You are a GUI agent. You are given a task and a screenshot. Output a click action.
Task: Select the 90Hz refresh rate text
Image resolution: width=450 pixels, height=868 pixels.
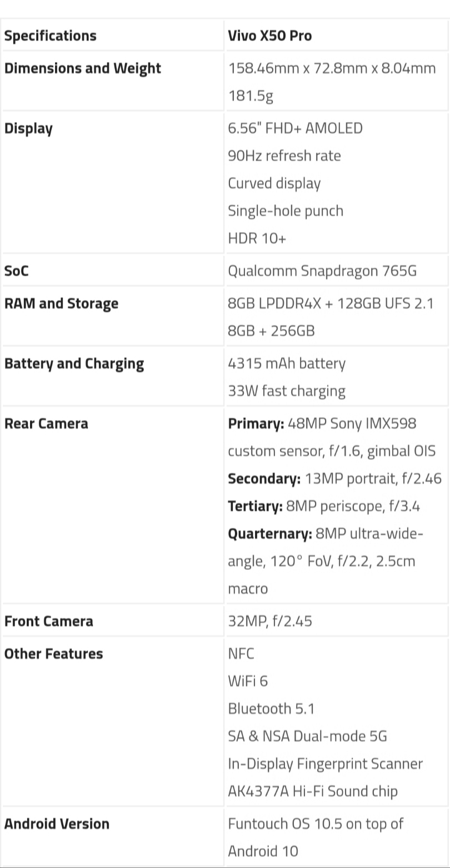(x=284, y=156)
